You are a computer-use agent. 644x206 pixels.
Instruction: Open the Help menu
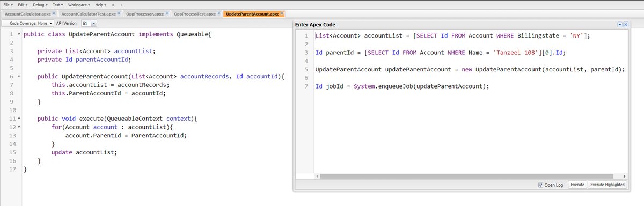(x=100, y=4)
